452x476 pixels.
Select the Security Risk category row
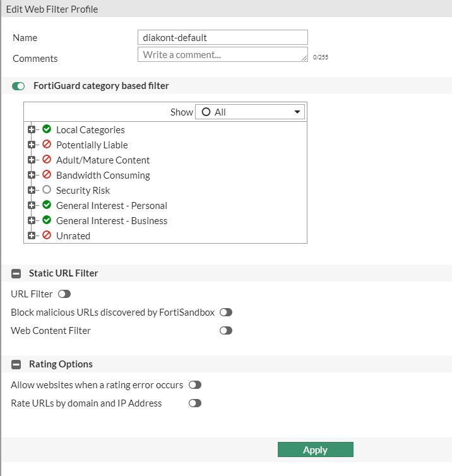pyautogui.click(x=83, y=190)
